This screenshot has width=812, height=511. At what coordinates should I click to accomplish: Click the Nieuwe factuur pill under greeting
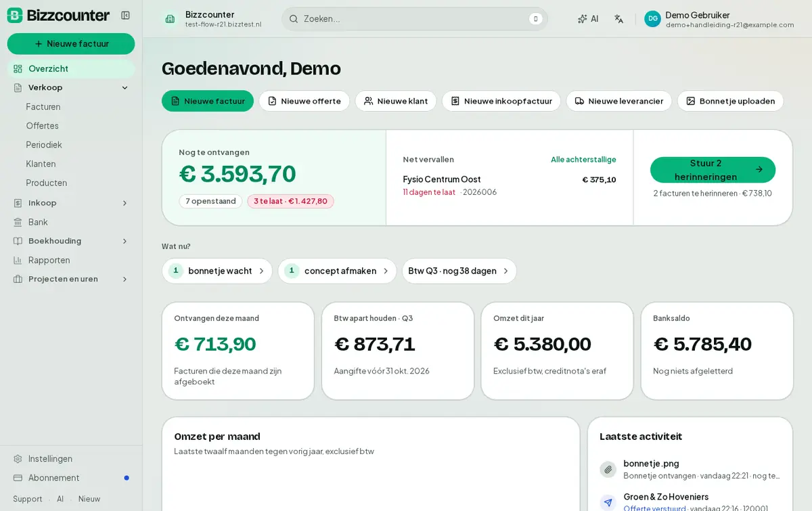pyautogui.click(x=208, y=101)
